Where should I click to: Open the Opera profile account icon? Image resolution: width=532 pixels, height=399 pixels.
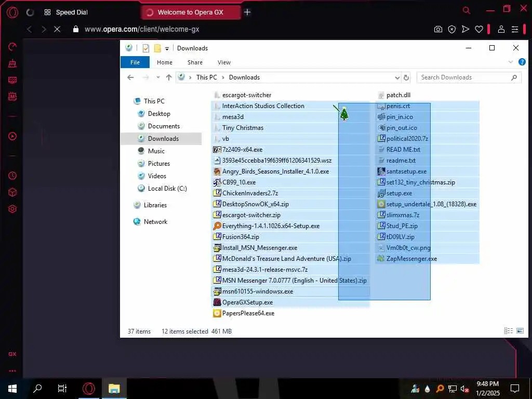coord(501,29)
